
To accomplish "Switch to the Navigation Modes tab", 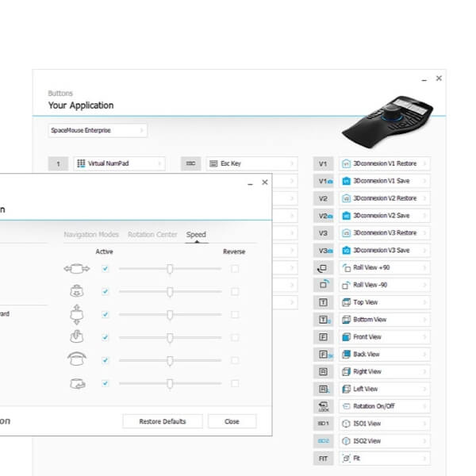I will 91,235.
